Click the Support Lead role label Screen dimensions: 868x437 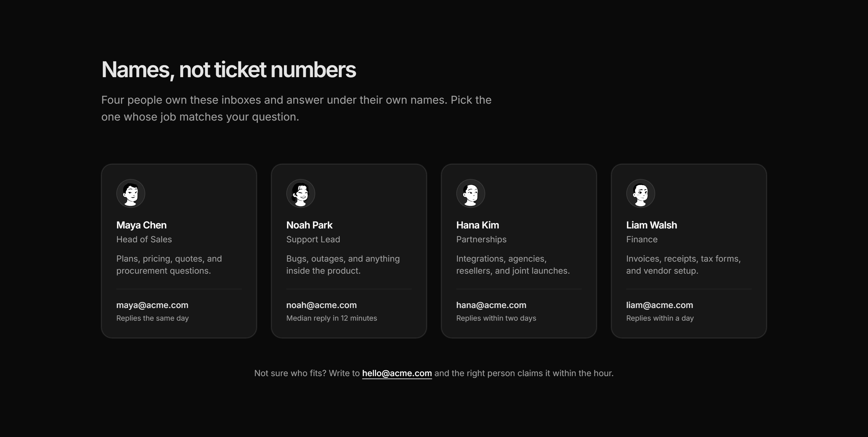[313, 239]
